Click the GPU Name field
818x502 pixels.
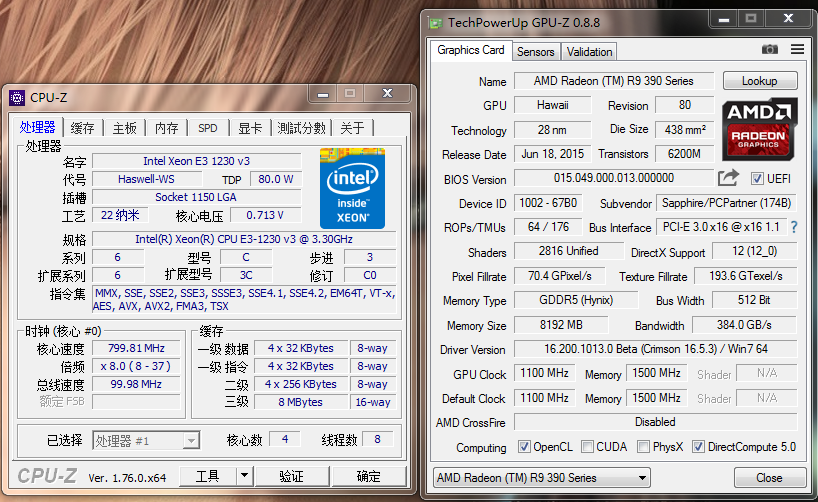[614, 81]
